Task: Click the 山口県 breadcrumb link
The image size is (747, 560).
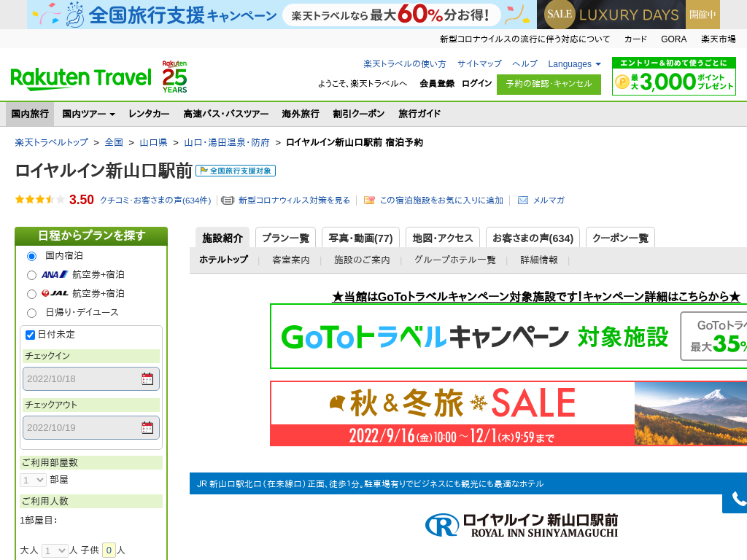Action: (153, 142)
